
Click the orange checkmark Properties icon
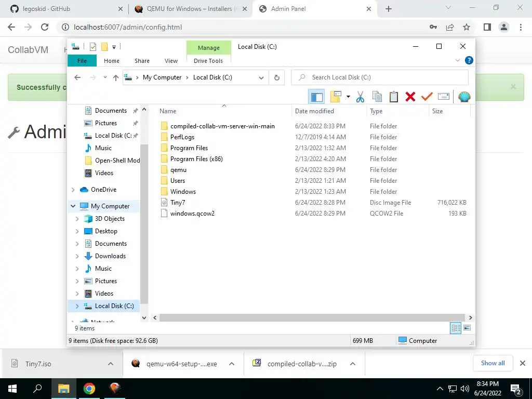[427, 97]
